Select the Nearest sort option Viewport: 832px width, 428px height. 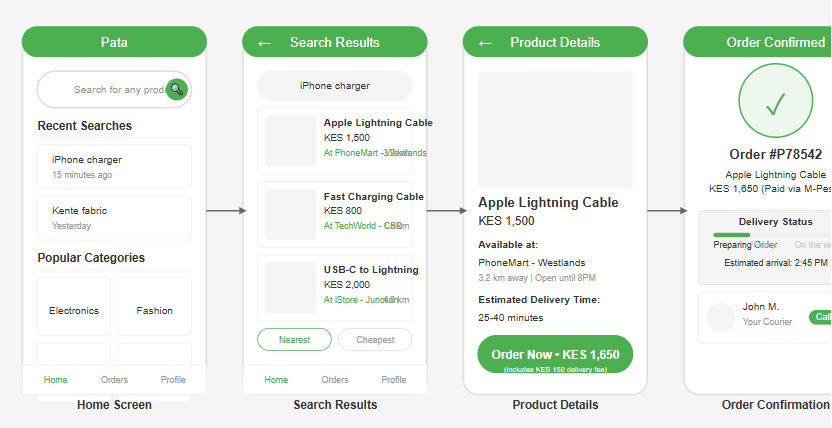coord(294,340)
